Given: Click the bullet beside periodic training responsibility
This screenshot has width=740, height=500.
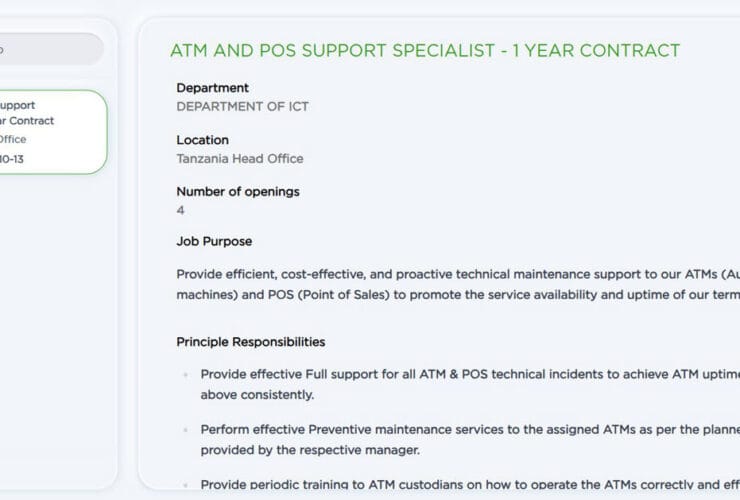Looking at the screenshot, I should [x=185, y=485].
